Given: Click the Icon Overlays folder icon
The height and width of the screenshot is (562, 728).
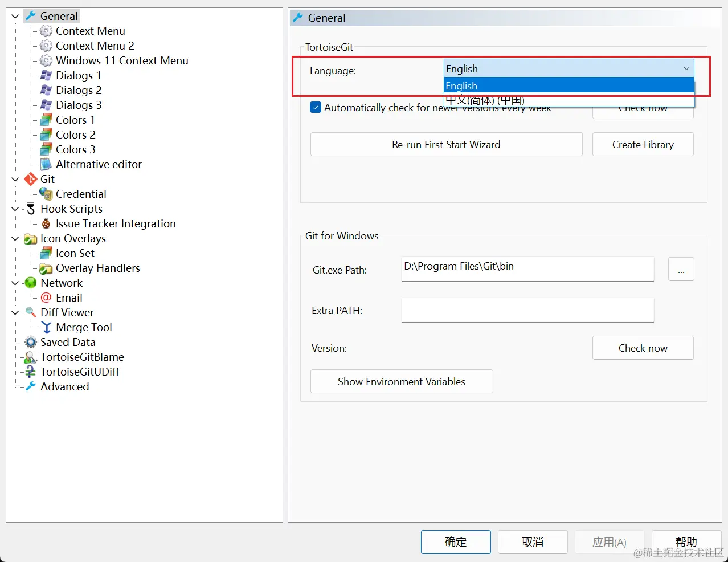Looking at the screenshot, I should click(x=31, y=238).
